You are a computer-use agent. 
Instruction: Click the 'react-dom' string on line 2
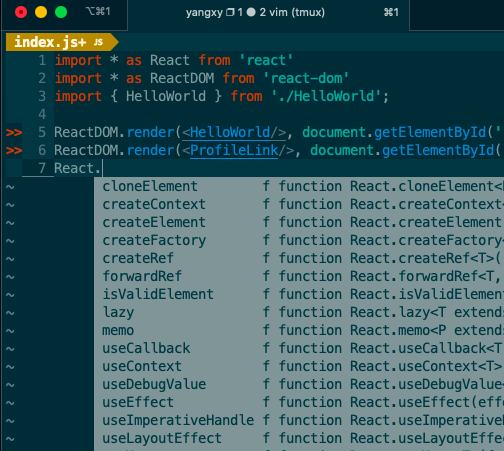[306, 78]
